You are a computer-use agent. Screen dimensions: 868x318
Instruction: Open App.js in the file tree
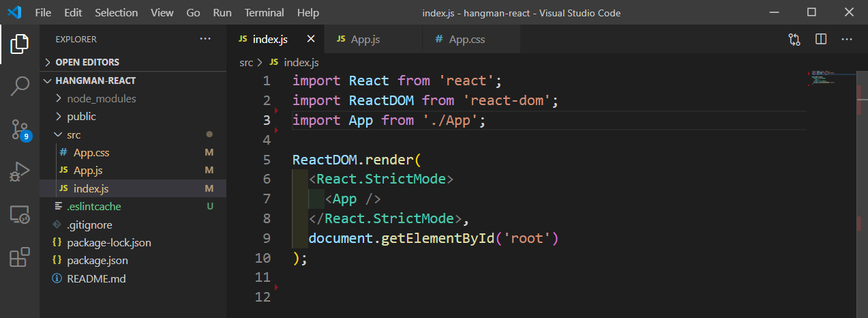click(x=133, y=170)
